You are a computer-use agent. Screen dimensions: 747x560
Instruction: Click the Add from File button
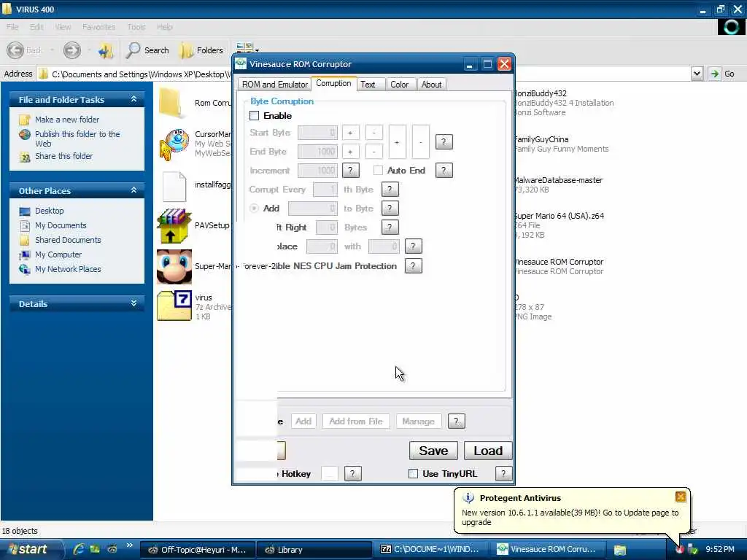(356, 421)
